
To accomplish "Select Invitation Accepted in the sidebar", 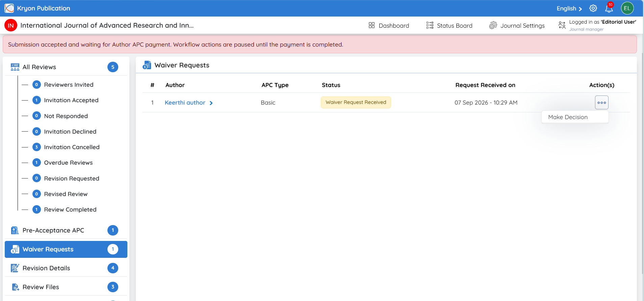I will (71, 100).
